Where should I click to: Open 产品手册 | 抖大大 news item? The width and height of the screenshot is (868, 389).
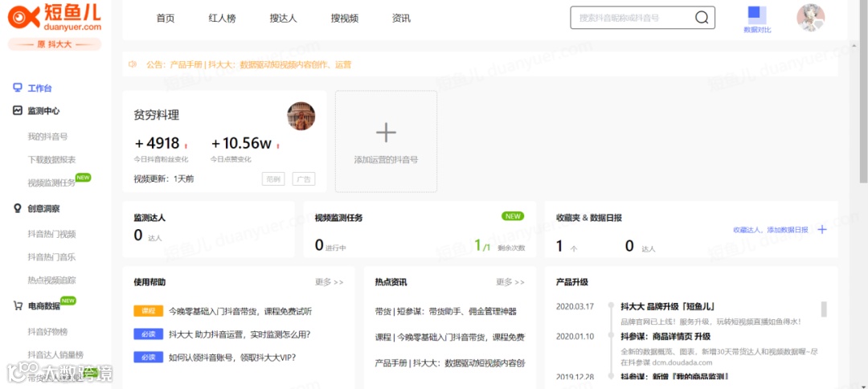449,363
